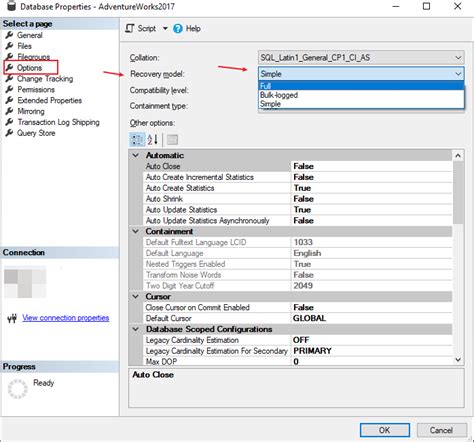Image resolution: width=474 pixels, height=442 pixels.
Task: Choose Simple recovery model from list
Action: 361,104
